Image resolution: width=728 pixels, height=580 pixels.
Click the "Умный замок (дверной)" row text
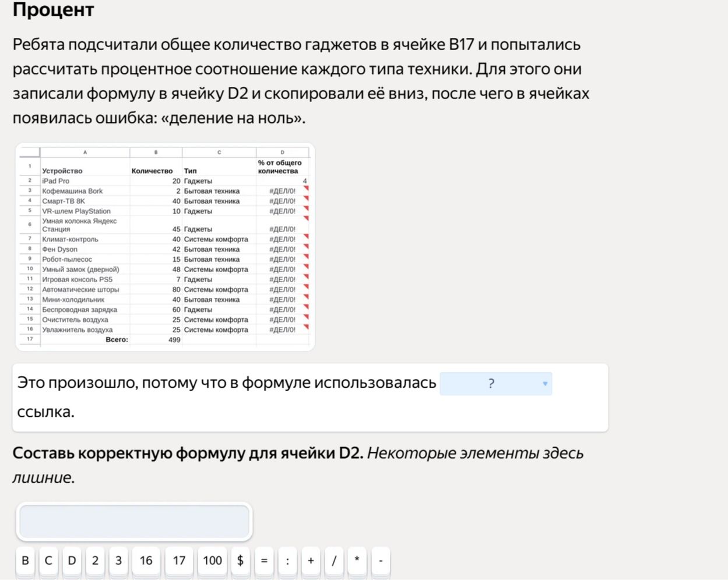click(x=80, y=269)
